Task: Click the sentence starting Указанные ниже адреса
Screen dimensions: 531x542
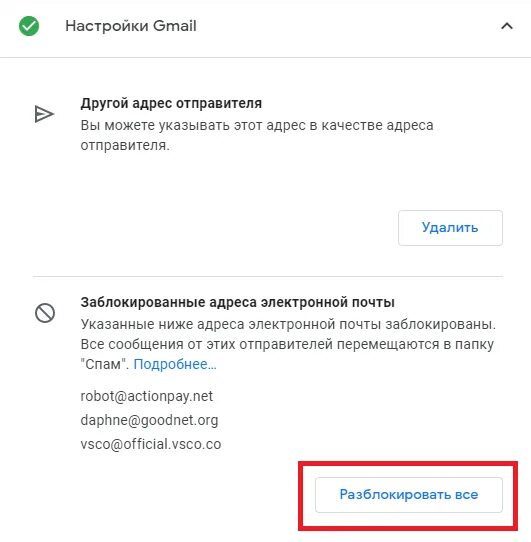Action: click(x=288, y=324)
